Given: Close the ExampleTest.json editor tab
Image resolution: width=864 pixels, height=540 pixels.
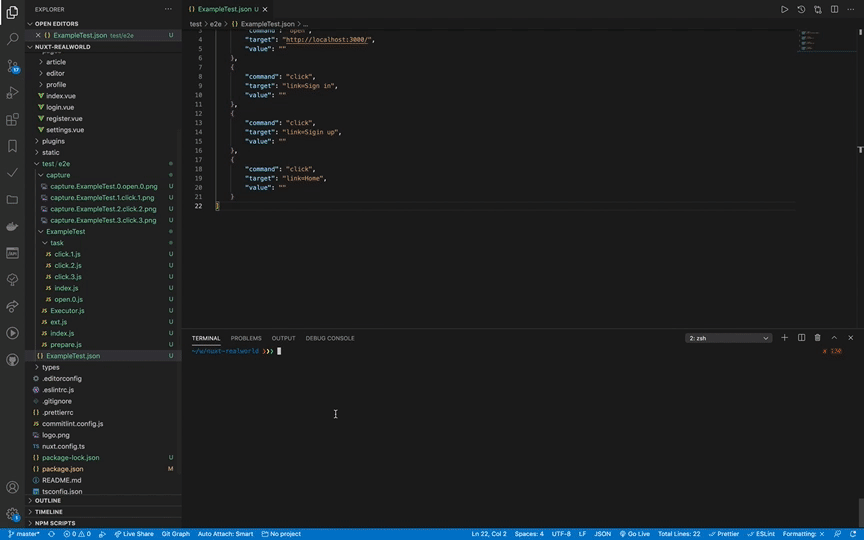Looking at the screenshot, I should click(265, 9).
